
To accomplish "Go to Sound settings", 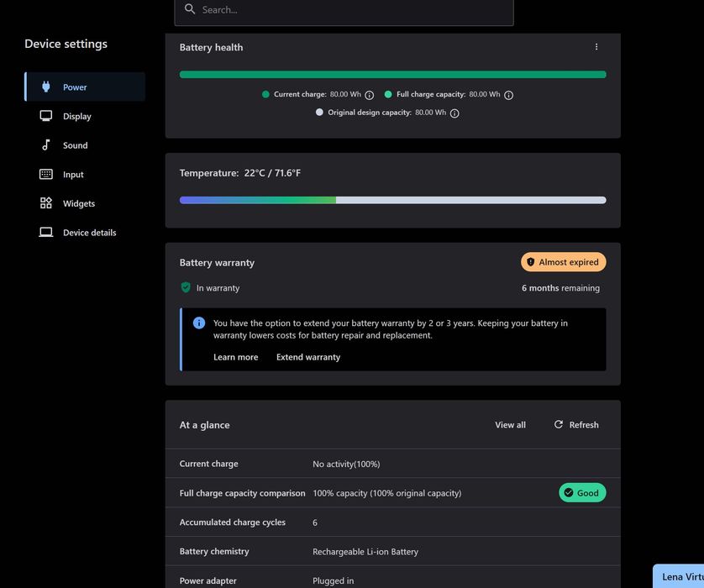I will [x=85, y=145].
